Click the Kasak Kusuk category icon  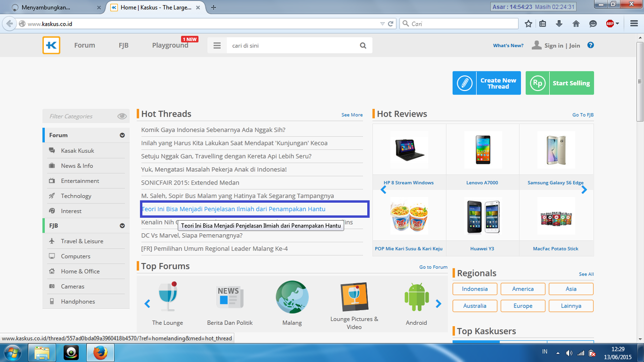click(52, 150)
